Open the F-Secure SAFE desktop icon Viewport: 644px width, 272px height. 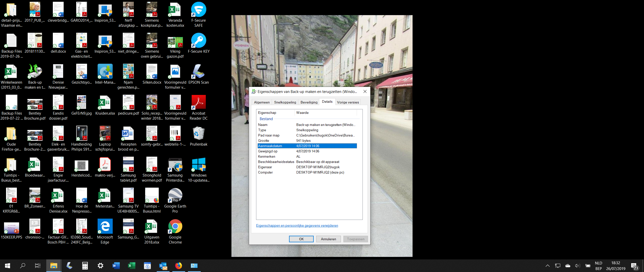tap(198, 15)
